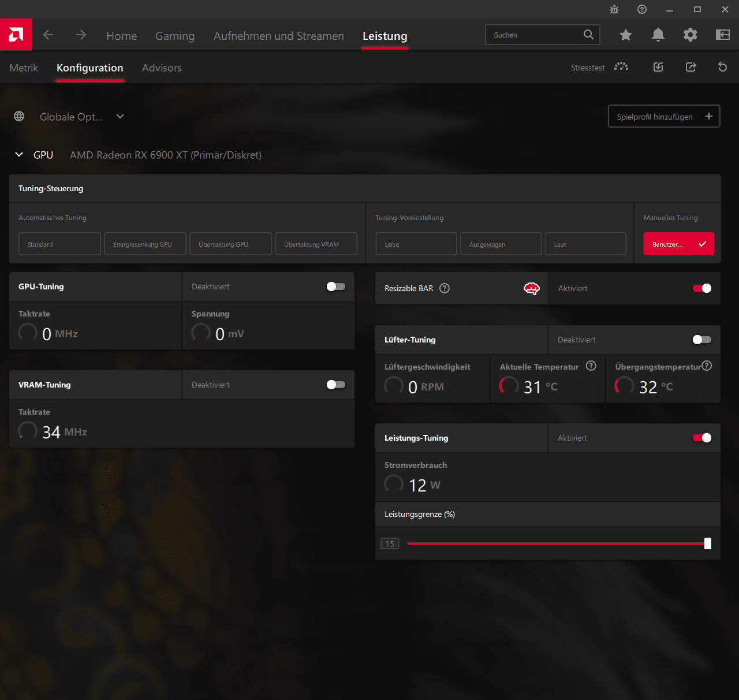Click the Übergangstemperatur 32 °C value
739x700 pixels.
(656, 387)
